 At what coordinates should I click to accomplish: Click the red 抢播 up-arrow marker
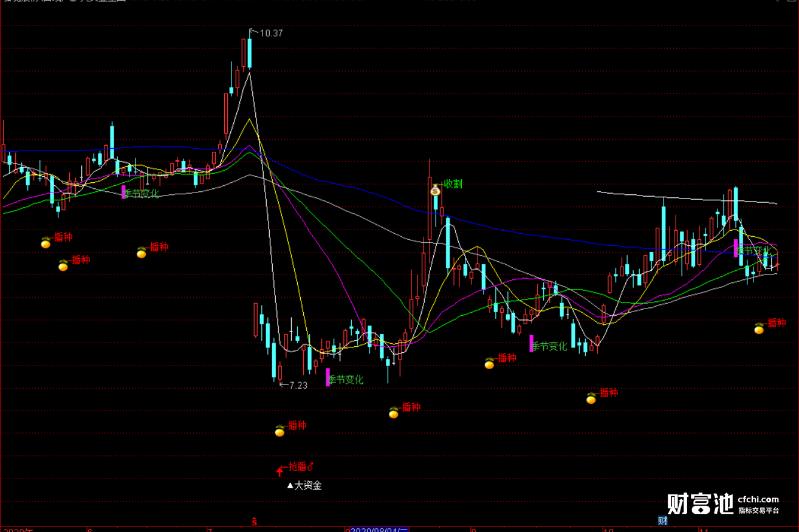(x=279, y=471)
